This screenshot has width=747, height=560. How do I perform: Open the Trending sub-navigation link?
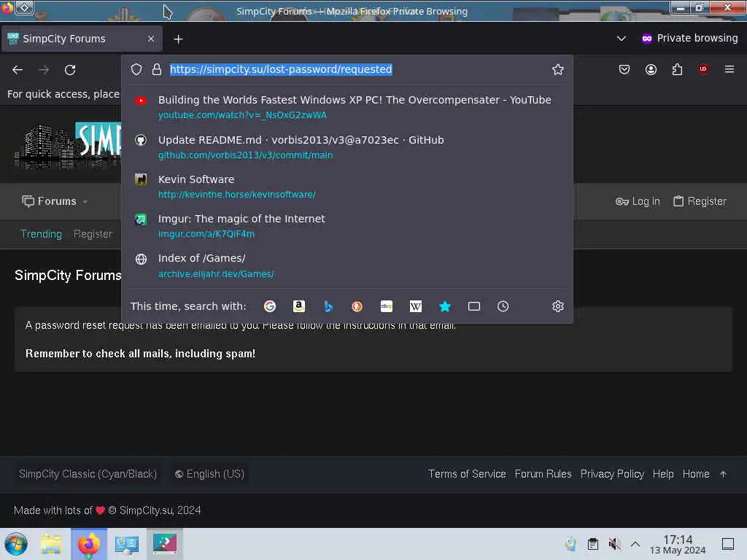(41, 234)
